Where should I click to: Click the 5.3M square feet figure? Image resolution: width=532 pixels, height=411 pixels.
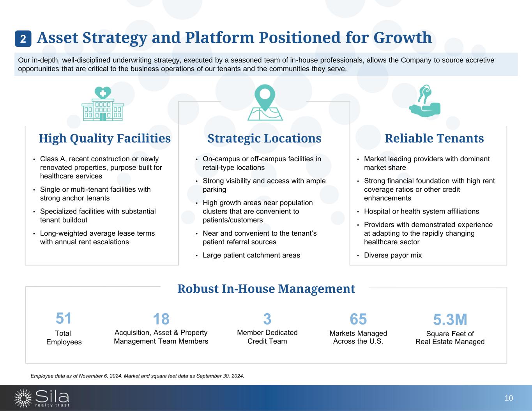click(450, 320)
